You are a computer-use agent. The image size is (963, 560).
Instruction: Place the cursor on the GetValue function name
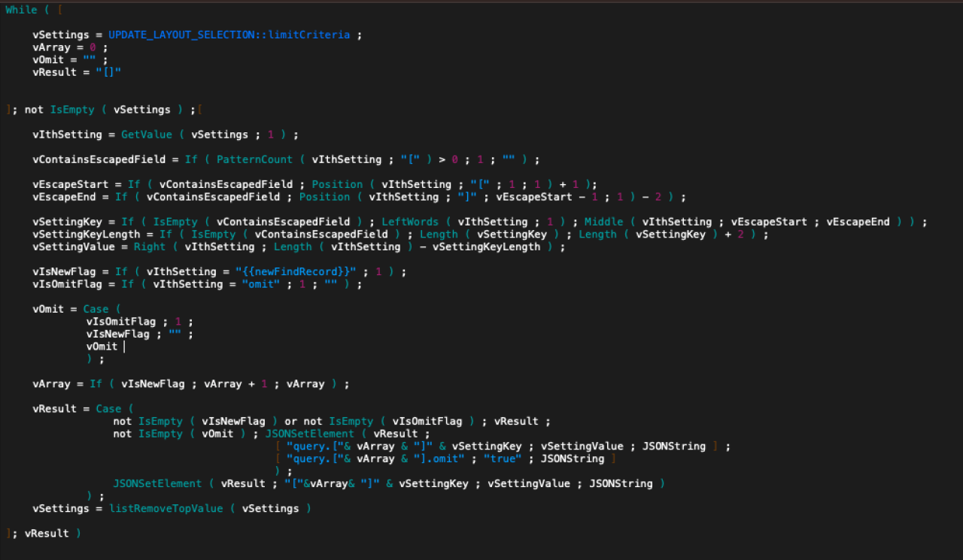click(147, 135)
